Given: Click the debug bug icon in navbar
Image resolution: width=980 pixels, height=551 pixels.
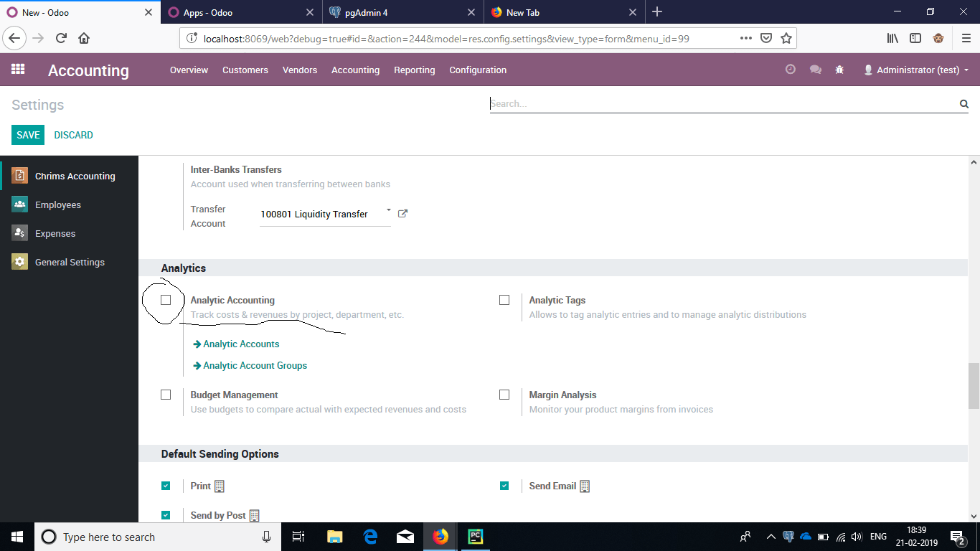Looking at the screenshot, I should coord(839,70).
